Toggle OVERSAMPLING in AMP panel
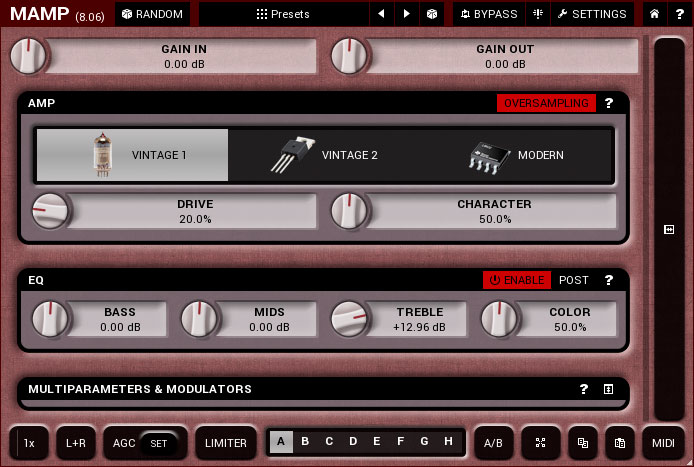This screenshot has height=467, width=694. click(x=546, y=103)
